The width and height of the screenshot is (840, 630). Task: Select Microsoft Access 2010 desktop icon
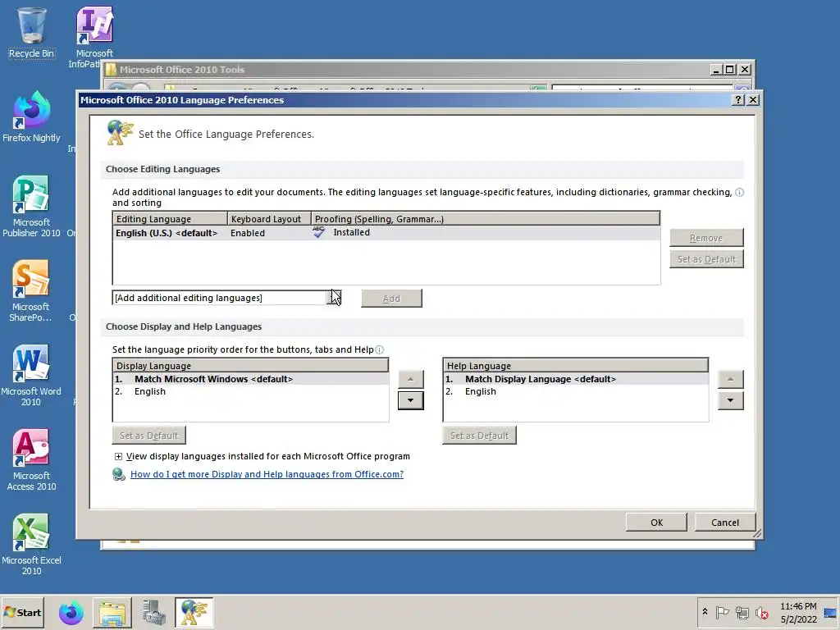(31, 460)
